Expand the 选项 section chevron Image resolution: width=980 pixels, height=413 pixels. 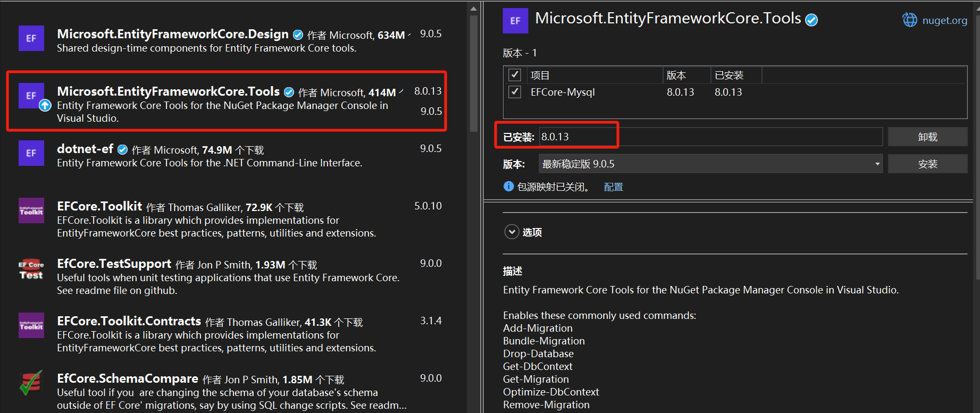[512, 232]
